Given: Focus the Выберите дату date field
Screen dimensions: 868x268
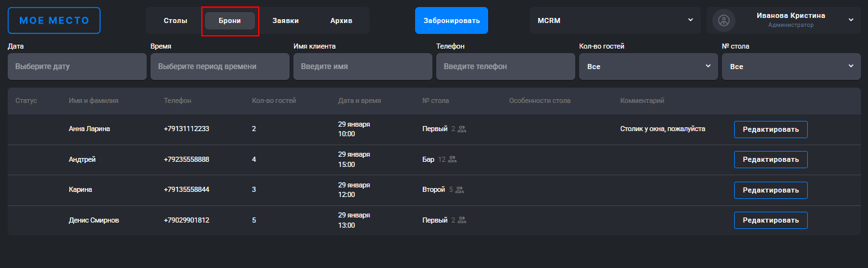Looking at the screenshot, I should point(77,67).
